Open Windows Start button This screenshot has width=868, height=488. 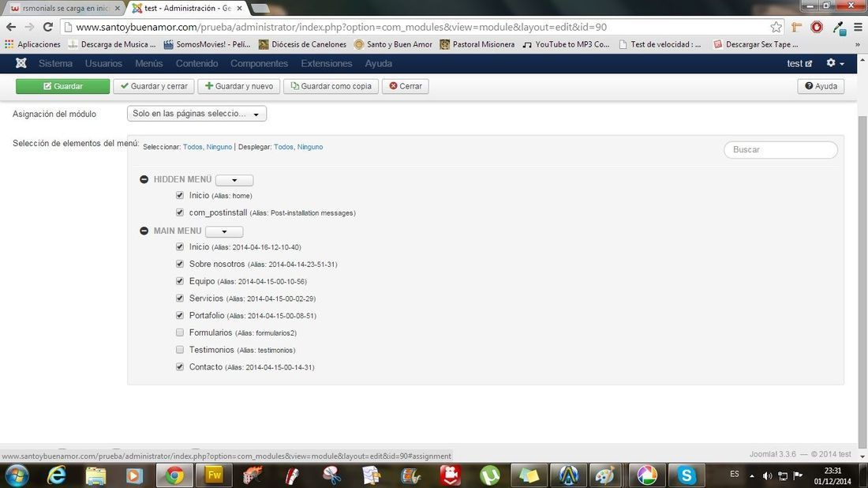(x=17, y=476)
